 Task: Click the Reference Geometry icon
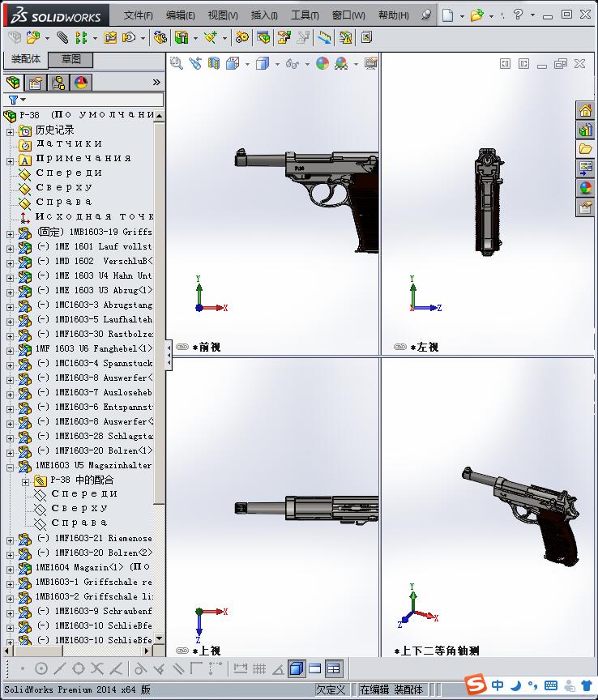tap(211, 37)
